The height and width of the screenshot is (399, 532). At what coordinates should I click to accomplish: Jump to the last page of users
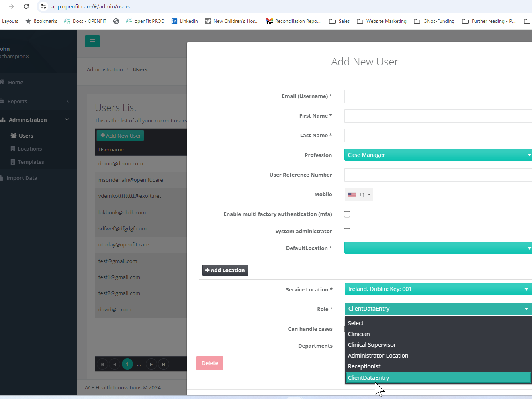164,364
